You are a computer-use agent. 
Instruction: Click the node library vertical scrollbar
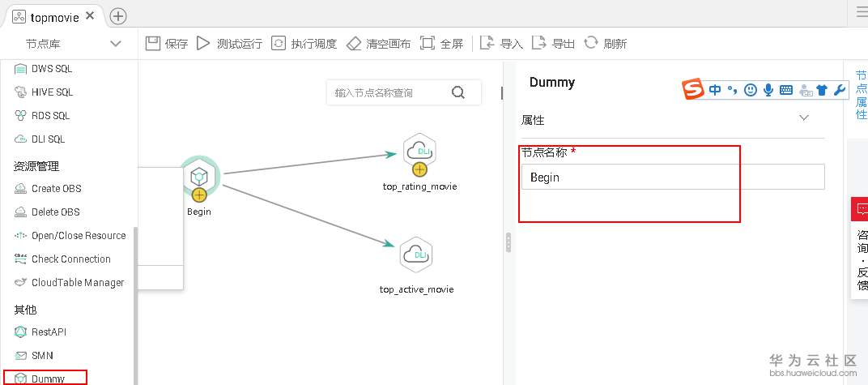click(134, 305)
